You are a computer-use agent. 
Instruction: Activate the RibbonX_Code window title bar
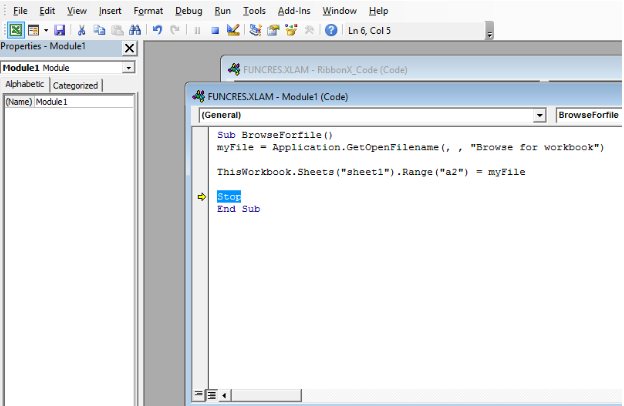422,70
